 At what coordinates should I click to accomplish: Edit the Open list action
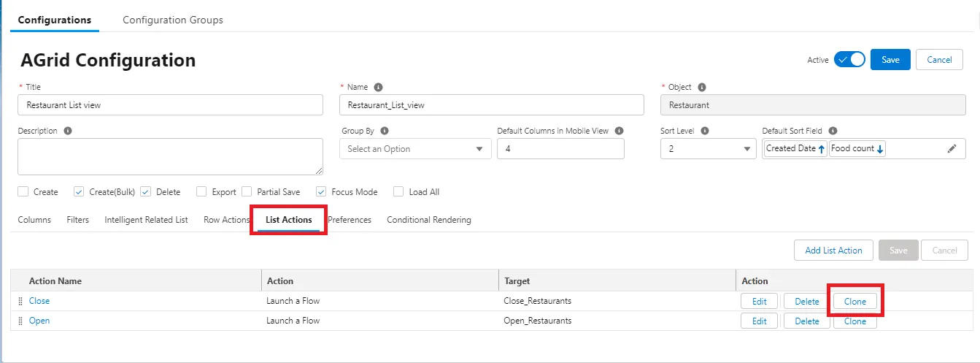click(x=760, y=321)
